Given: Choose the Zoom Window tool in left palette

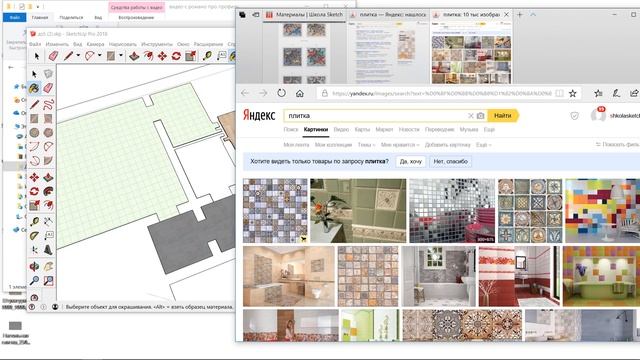Looking at the screenshot, I should pos(48,280).
